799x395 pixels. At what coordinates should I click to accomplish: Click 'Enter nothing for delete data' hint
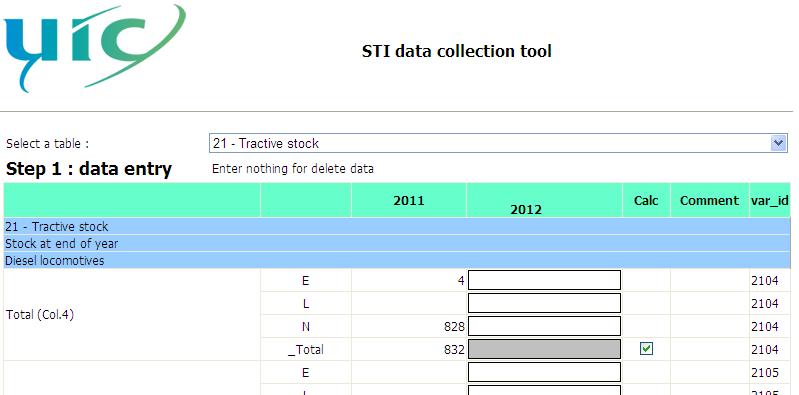[292, 169]
